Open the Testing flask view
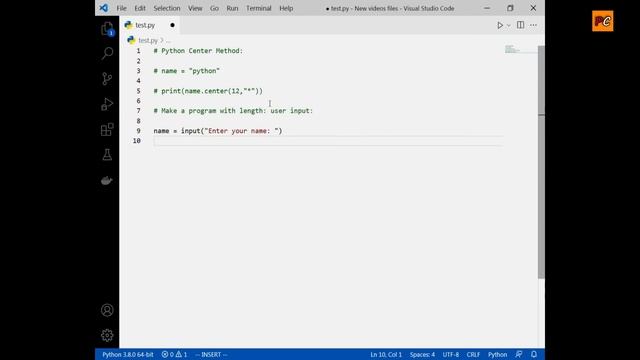 107,155
